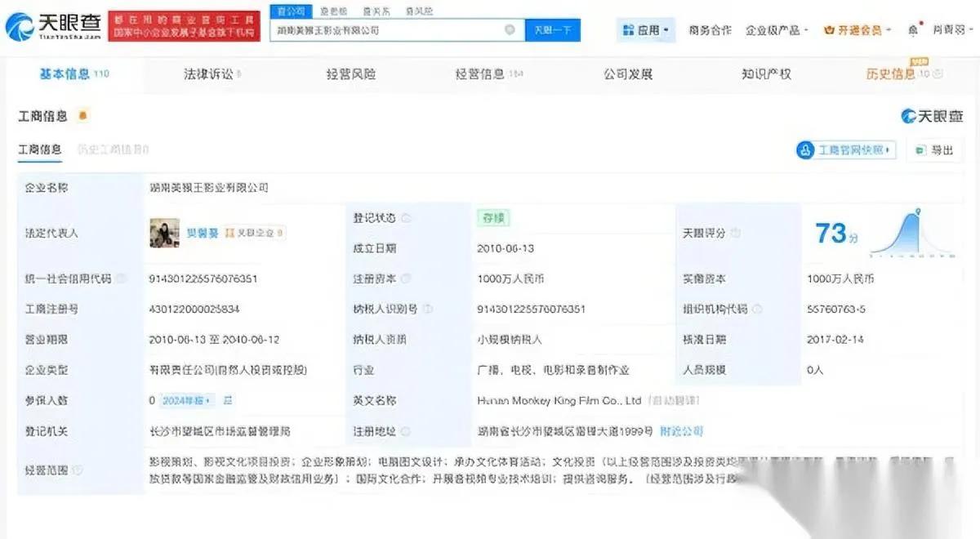Click the company name in the 企业名称 row
This screenshot has width=980, height=539.
click(209, 188)
